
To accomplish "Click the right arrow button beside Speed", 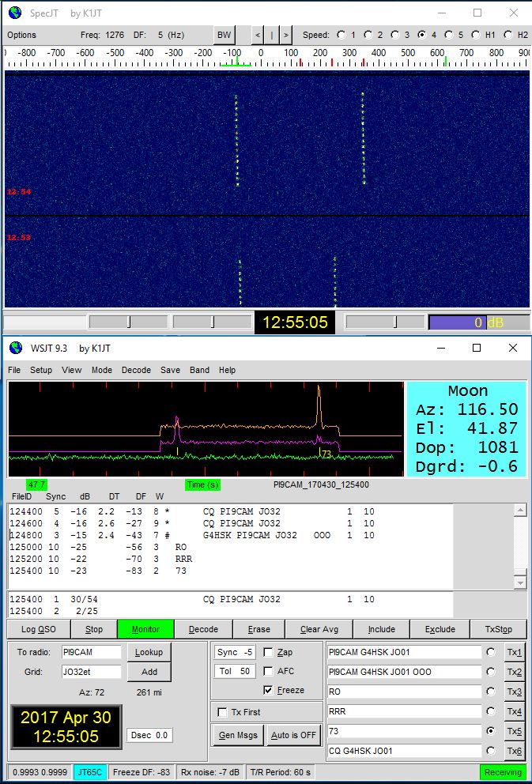I will point(285,35).
